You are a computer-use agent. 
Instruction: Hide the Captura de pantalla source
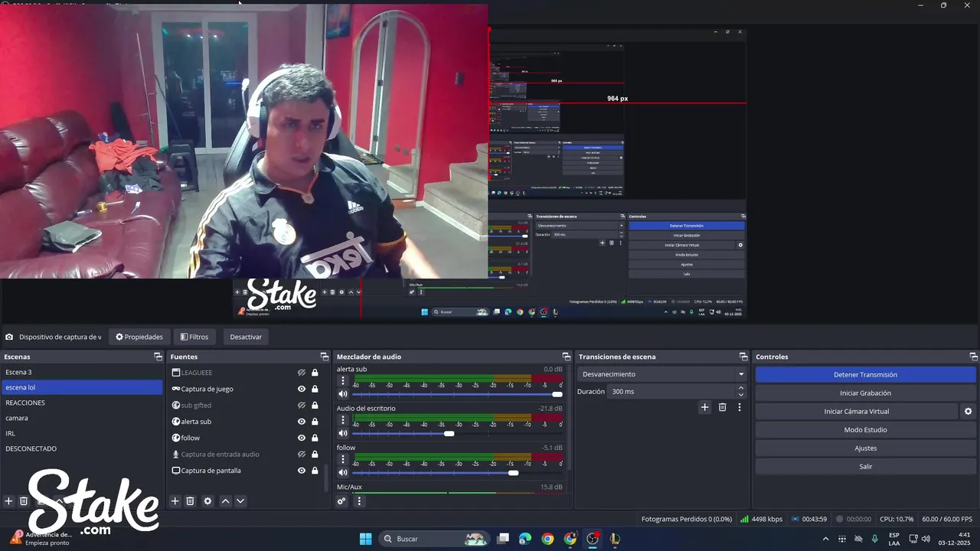[302, 471]
